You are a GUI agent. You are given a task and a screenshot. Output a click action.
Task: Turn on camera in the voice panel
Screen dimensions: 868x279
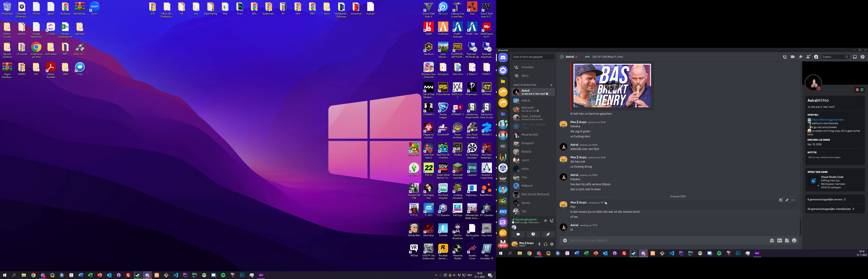[x=518, y=234]
